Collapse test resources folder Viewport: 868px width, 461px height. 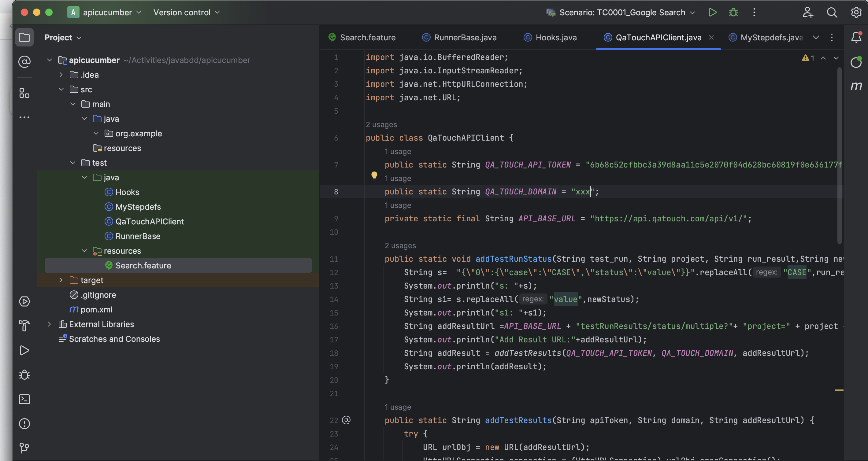coord(84,251)
